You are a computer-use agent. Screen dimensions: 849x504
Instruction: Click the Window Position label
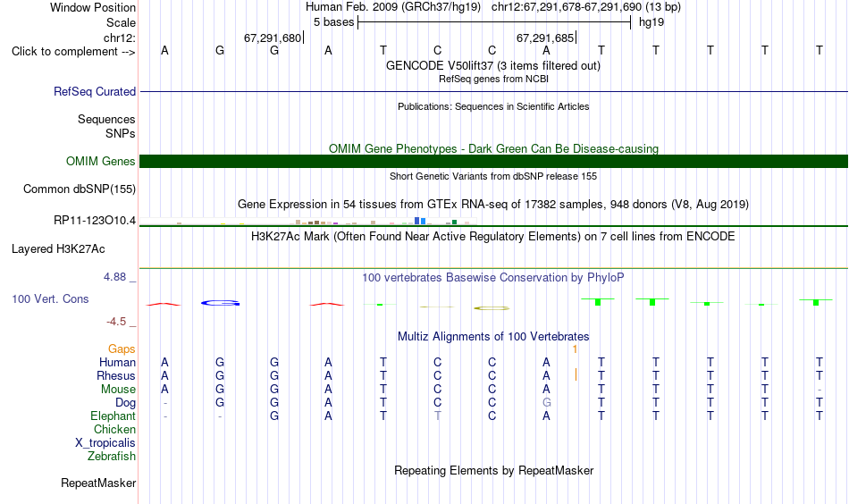(93, 7)
